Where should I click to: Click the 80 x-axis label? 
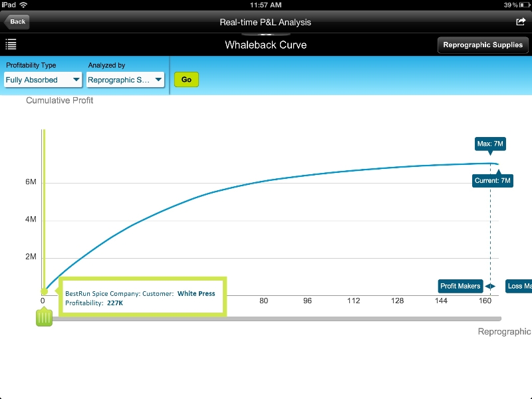click(263, 301)
